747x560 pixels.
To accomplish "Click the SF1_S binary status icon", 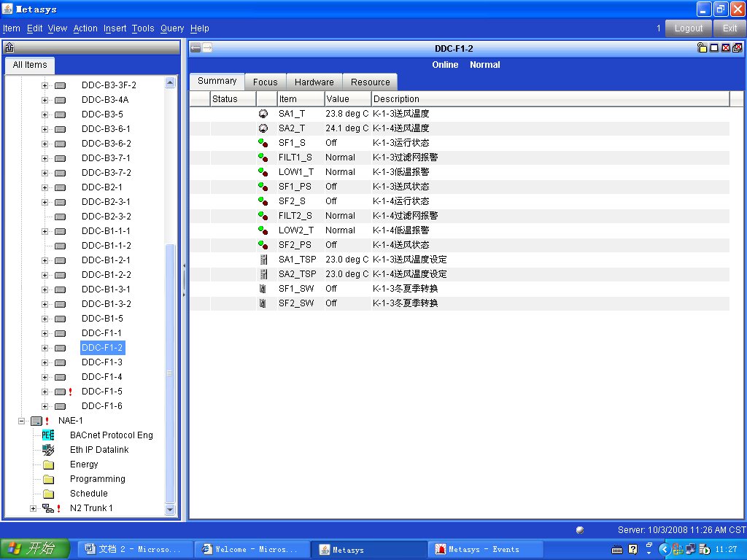I will [263, 143].
